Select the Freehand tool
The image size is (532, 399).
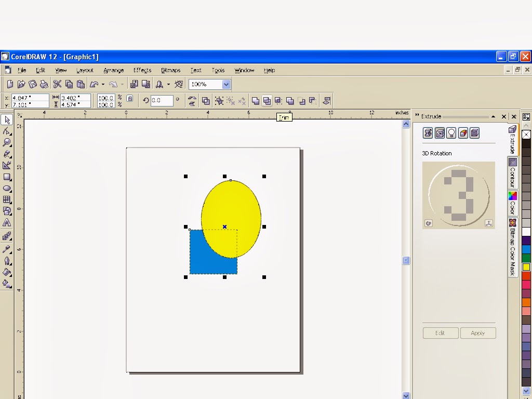tap(7, 154)
